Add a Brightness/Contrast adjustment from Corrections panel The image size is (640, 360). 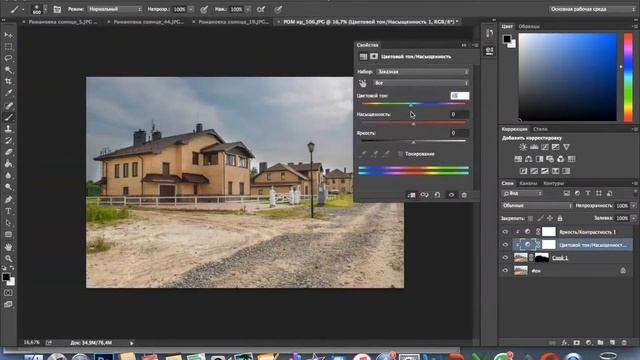pos(523,147)
